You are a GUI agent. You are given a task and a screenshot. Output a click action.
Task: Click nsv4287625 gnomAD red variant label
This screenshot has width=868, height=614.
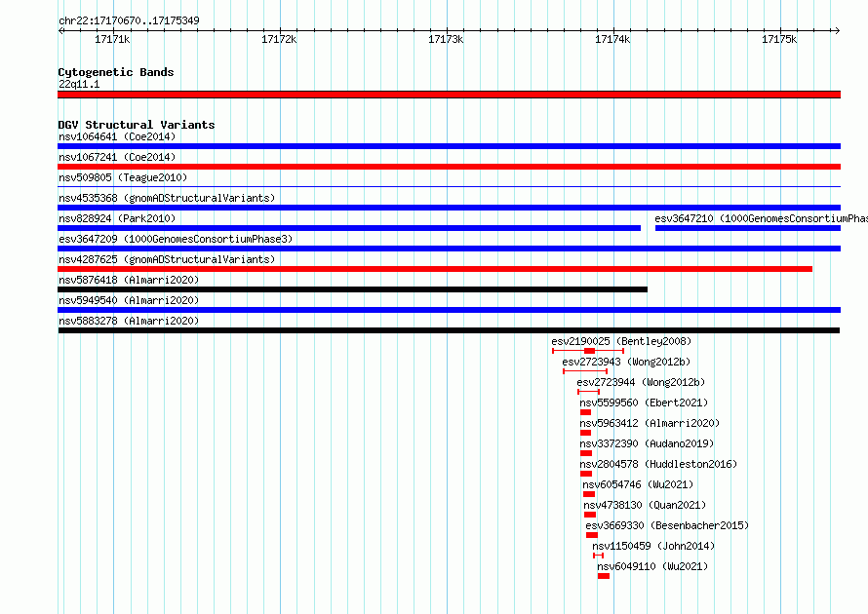[x=167, y=259]
